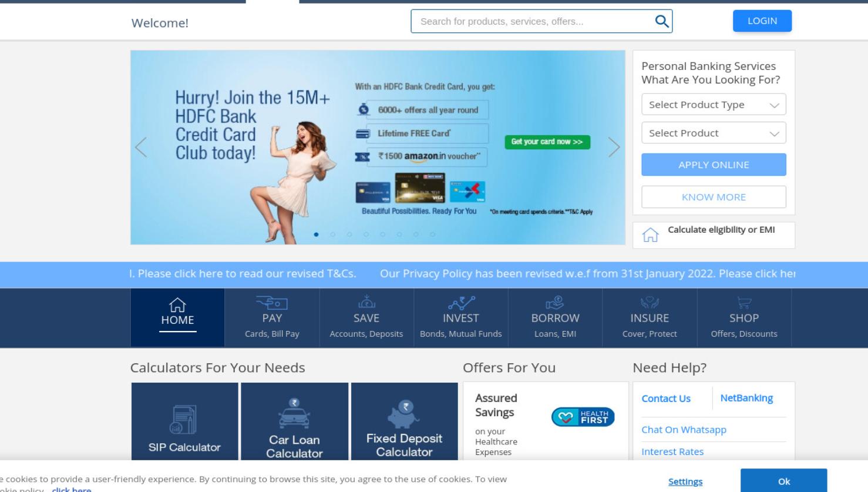Image resolution: width=868 pixels, height=492 pixels.
Task: Click the next banner arrow
Action: pos(614,147)
